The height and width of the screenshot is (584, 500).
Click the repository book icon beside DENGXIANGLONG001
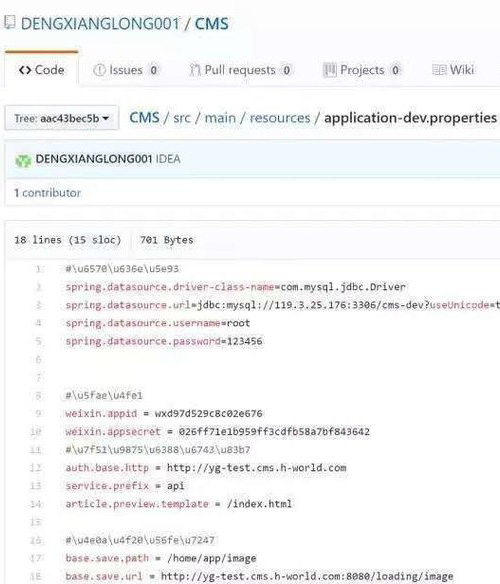point(9,22)
